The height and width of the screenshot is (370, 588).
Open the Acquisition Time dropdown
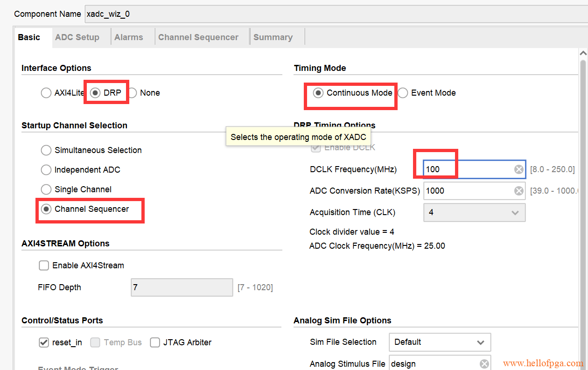point(474,212)
